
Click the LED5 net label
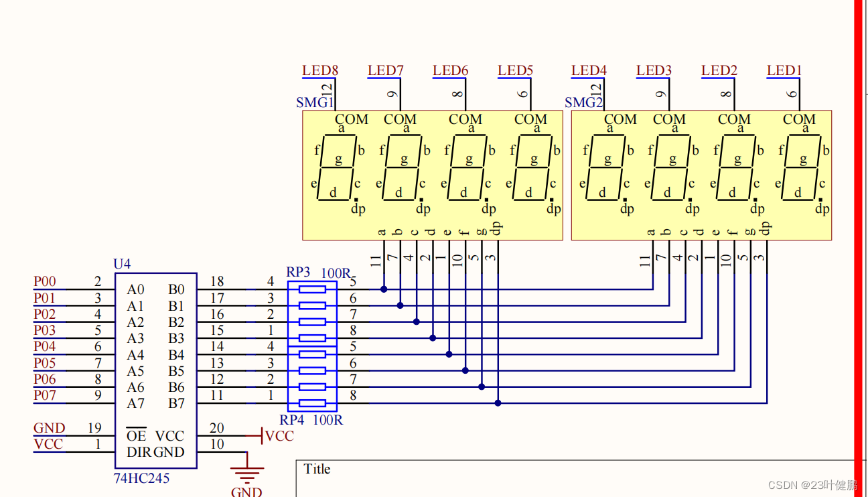[x=516, y=70]
